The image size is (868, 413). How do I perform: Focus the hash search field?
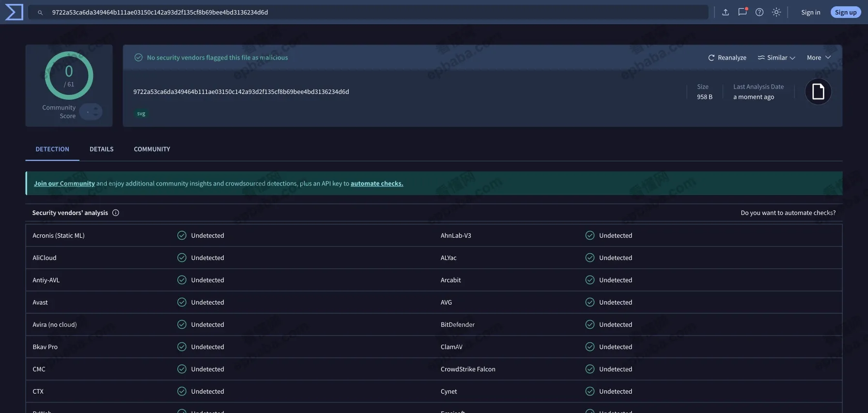[368, 12]
